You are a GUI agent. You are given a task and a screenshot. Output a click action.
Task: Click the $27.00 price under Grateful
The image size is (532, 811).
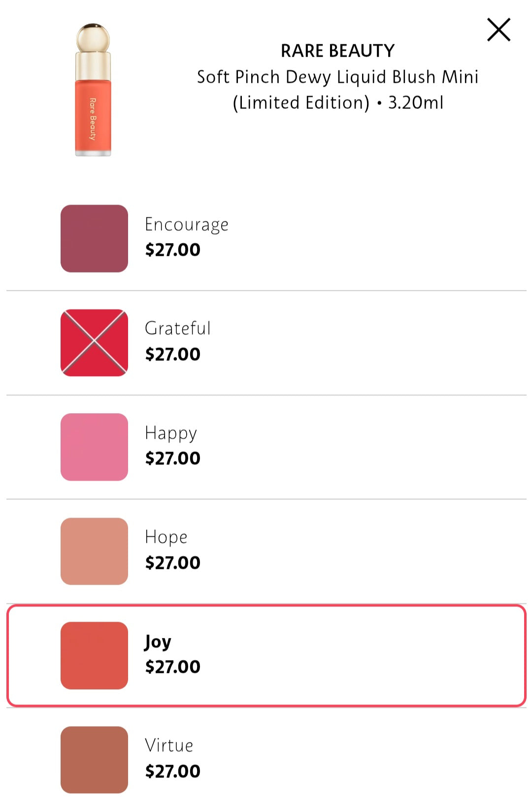coord(172,354)
